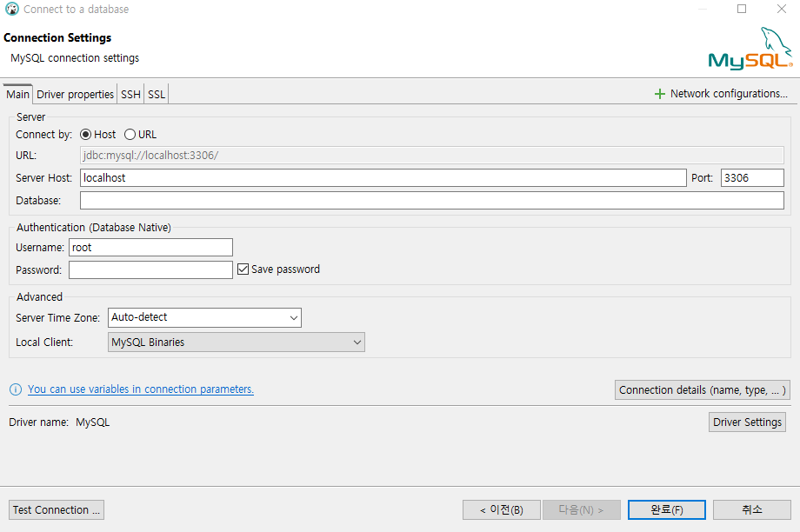Click the 'Connection Settings' heading
800x532 pixels.
click(57, 37)
